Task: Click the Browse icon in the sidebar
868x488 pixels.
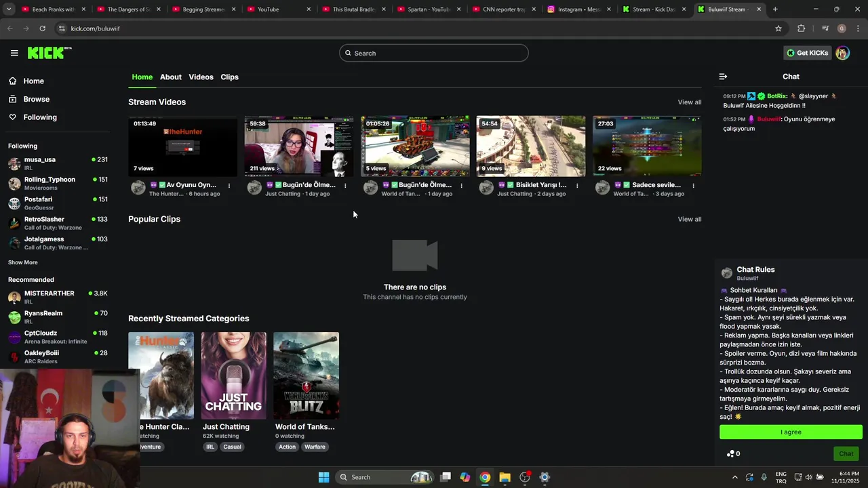Action: [12, 99]
